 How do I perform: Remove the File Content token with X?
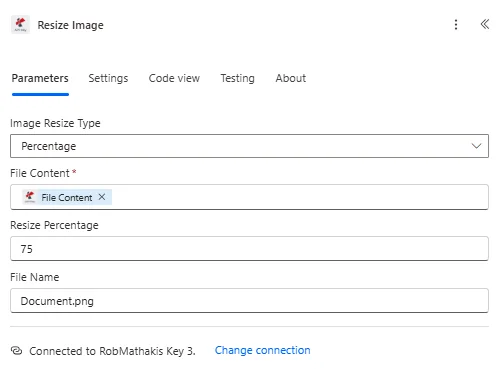pyautogui.click(x=102, y=197)
